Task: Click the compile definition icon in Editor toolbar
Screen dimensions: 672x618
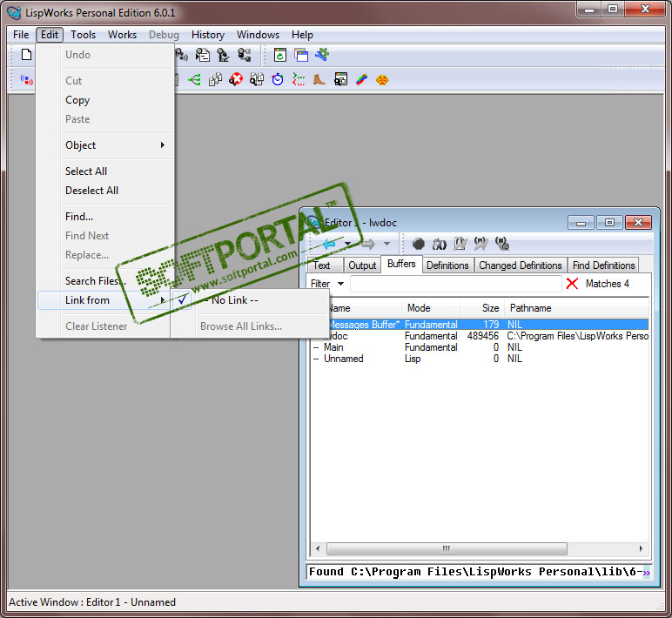Action: coord(460,244)
